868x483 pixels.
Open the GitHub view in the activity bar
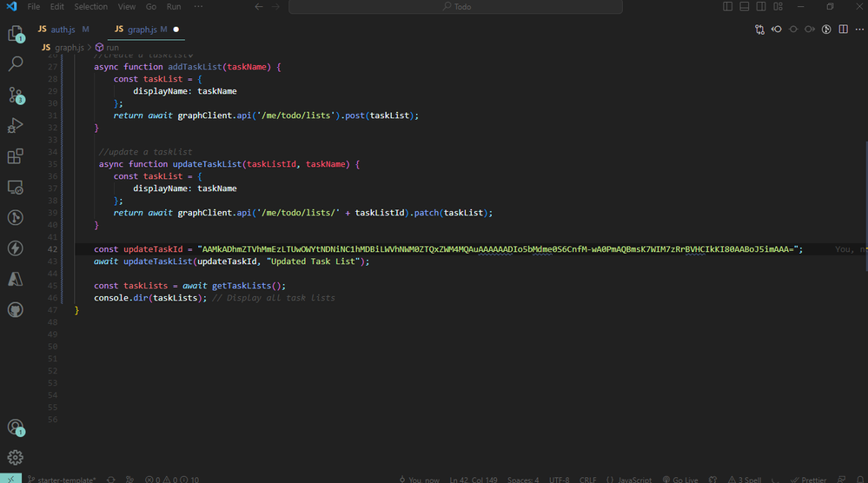pyautogui.click(x=16, y=309)
